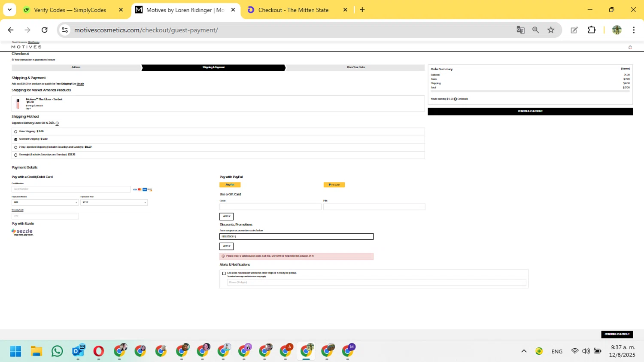Viewport: 644px width, 362px height.
Task: Show hidden system tray icons
Action: [x=524, y=351]
